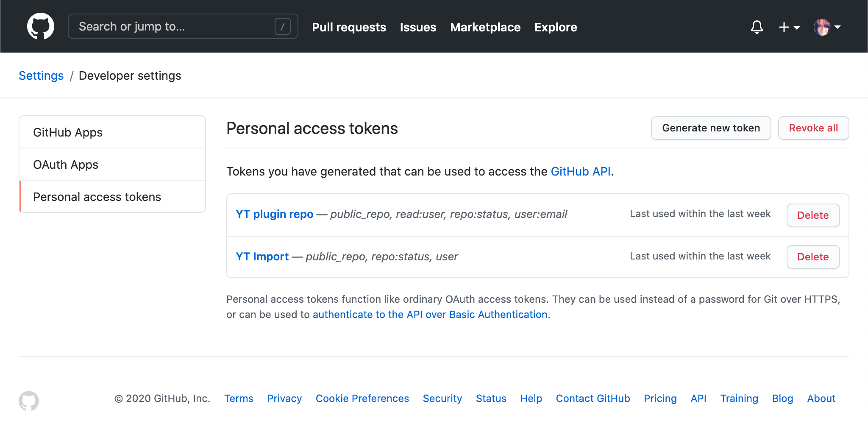
Task: Select Pull requests in the top navigation
Action: pyautogui.click(x=348, y=27)
